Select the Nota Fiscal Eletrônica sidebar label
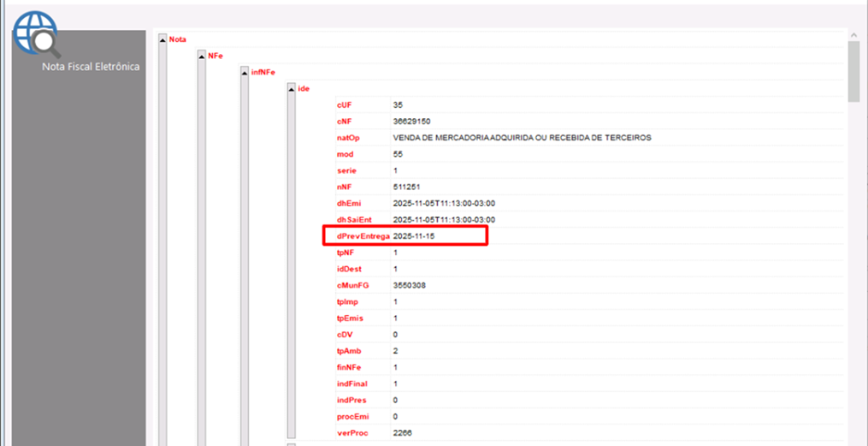Screen dimensions: 868x446 click(x=90, y=66)
